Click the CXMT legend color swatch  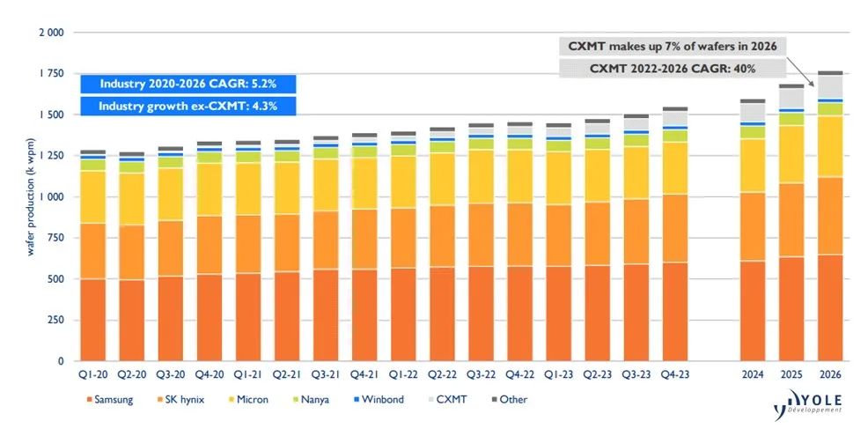click(x=430, y=399)
